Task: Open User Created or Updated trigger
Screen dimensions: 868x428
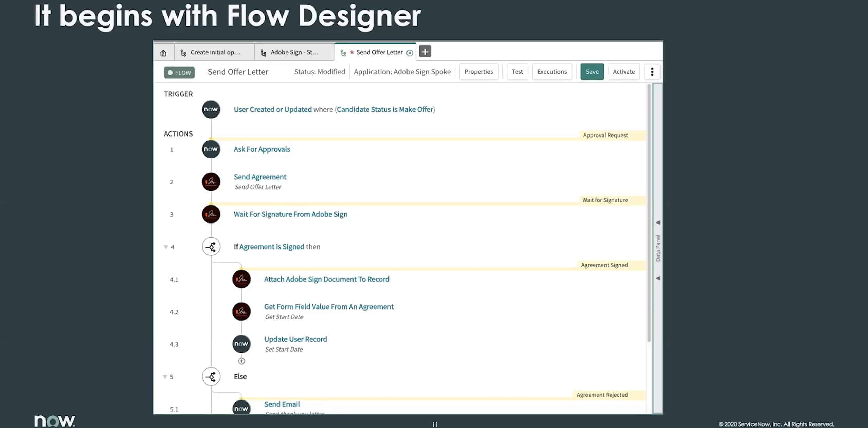Action: coord(272,109)
